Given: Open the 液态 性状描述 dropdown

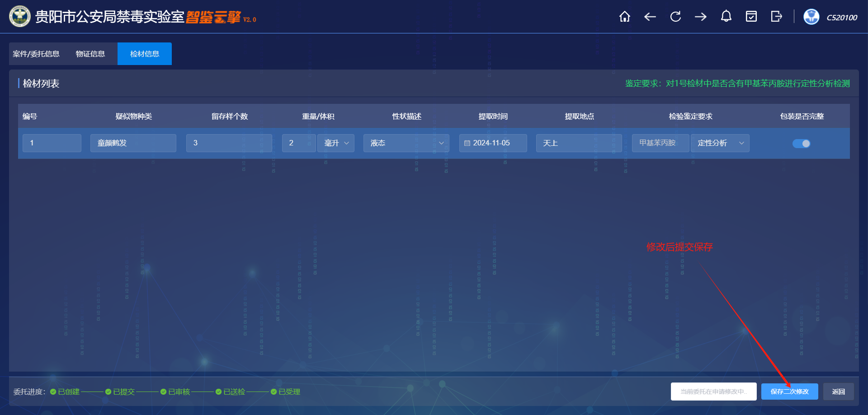Looking at the screenshot, I should 406,143.
